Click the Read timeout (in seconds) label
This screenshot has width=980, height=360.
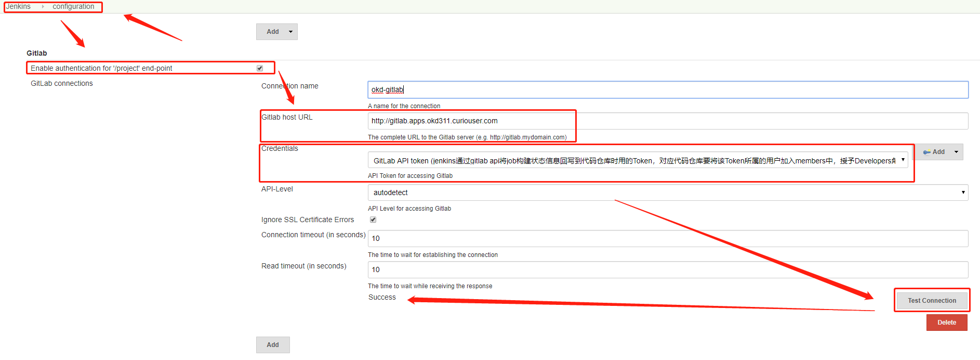click(x=304, y=266)
